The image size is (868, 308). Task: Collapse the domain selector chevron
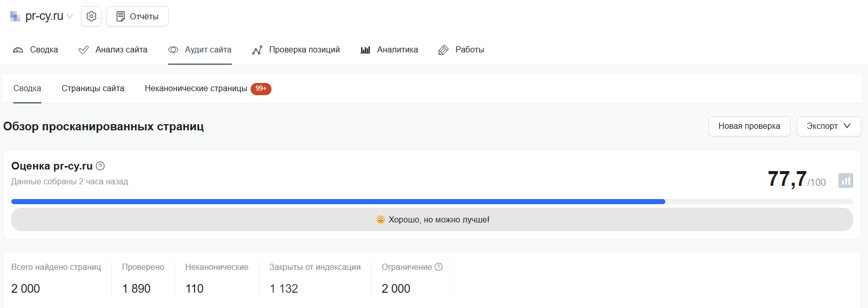coord(70,16)
